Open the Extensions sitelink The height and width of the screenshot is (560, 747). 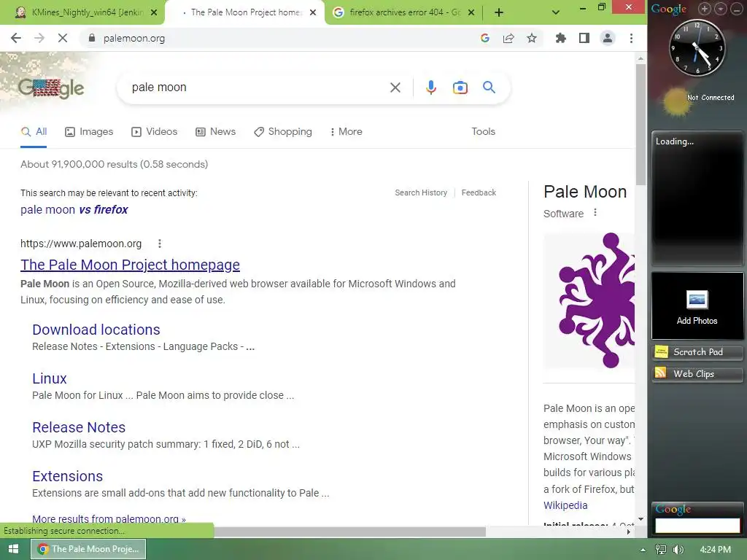[68, 476]
